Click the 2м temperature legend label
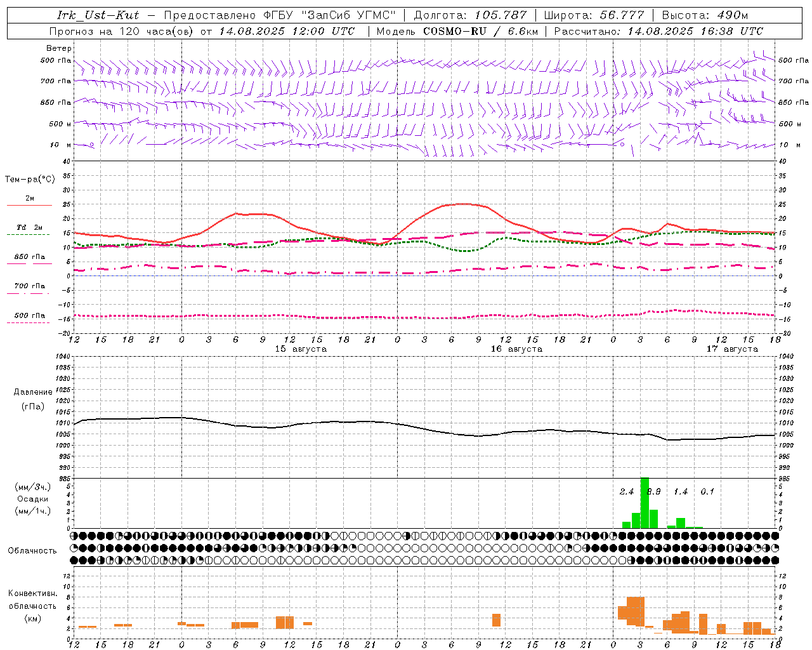Viewport: 812px width, 650px height. click(x=30, y=199)
